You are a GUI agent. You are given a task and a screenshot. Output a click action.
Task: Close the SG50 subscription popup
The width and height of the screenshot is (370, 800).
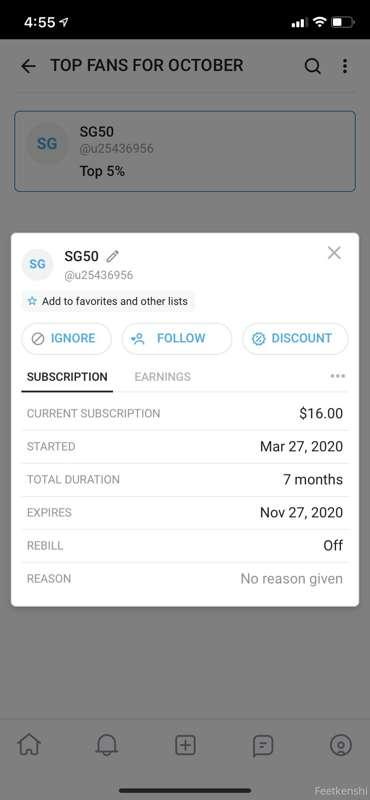pyautogui.click(x=334, y=253)
